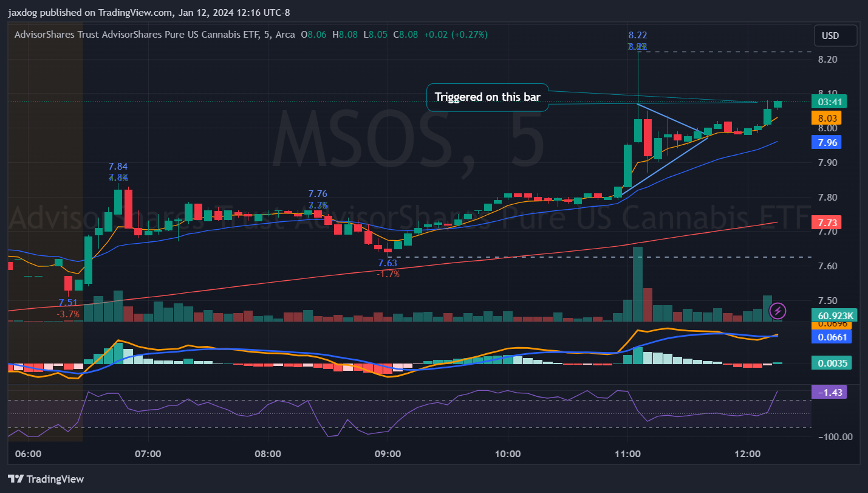Click the 8.00 price scale value
868x493 pixels.
tap(828, 128)
